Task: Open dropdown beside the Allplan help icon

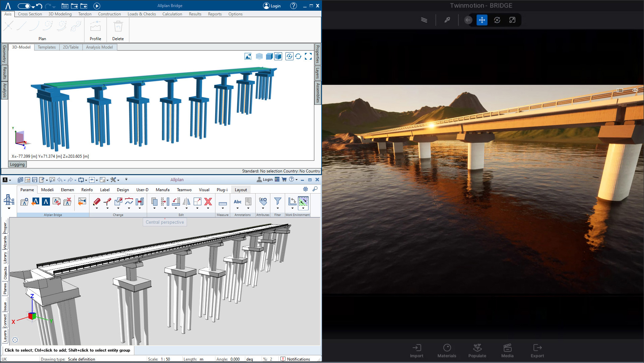Action: [297, 180]
